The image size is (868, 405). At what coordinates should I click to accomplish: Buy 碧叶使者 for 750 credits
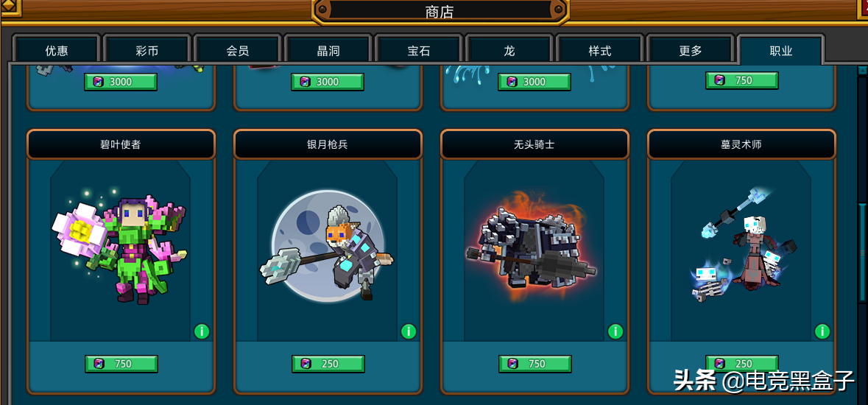(121, 364)
